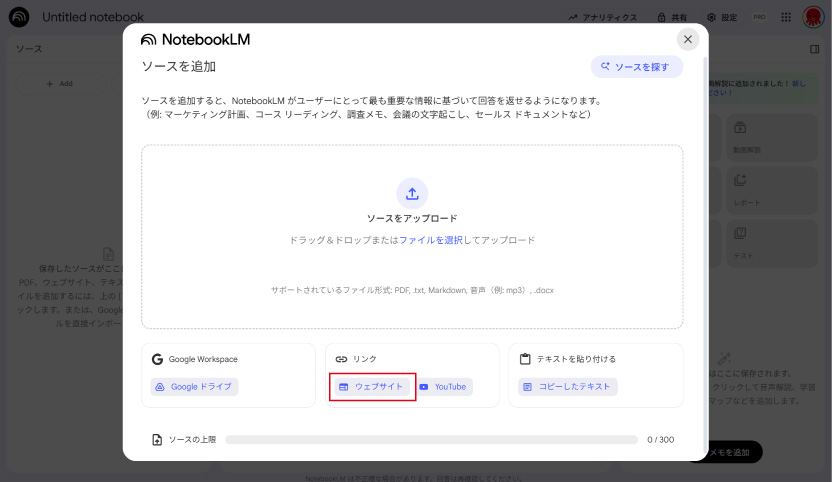Open アナリティクス in top bar
The image size is (832, 482).
tap(602, 17)
